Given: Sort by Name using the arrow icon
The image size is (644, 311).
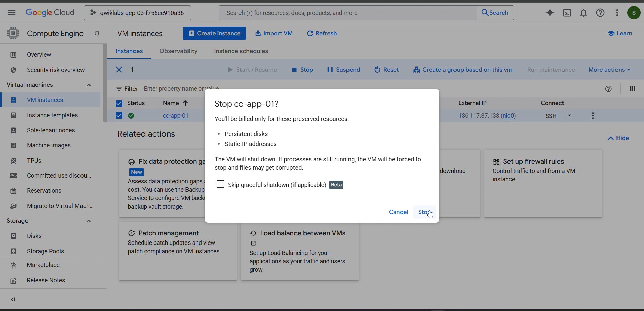Looking at the screenshot, I should pyautogui.click(x=185, y=103).
